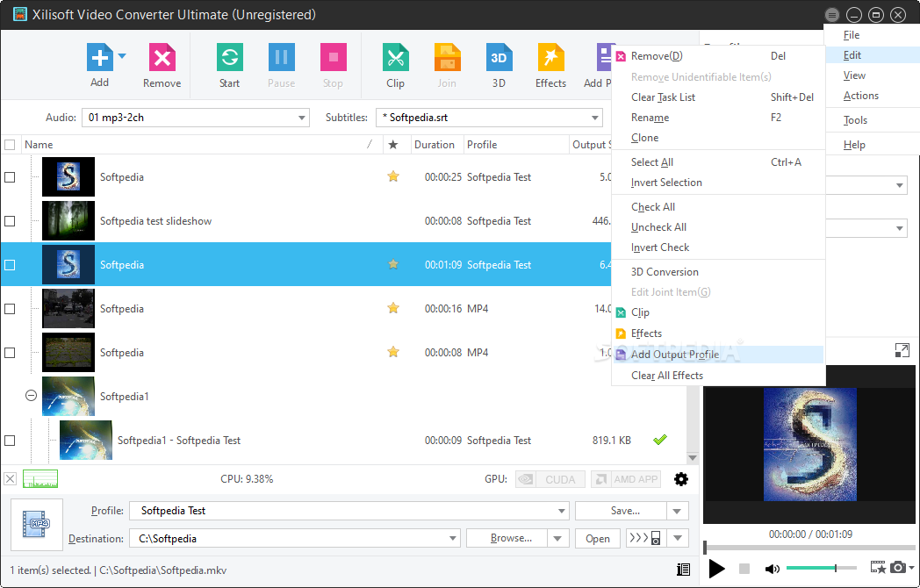Click the Browse... button
Screen dimensions: 920x588
[x=507, y=538]
